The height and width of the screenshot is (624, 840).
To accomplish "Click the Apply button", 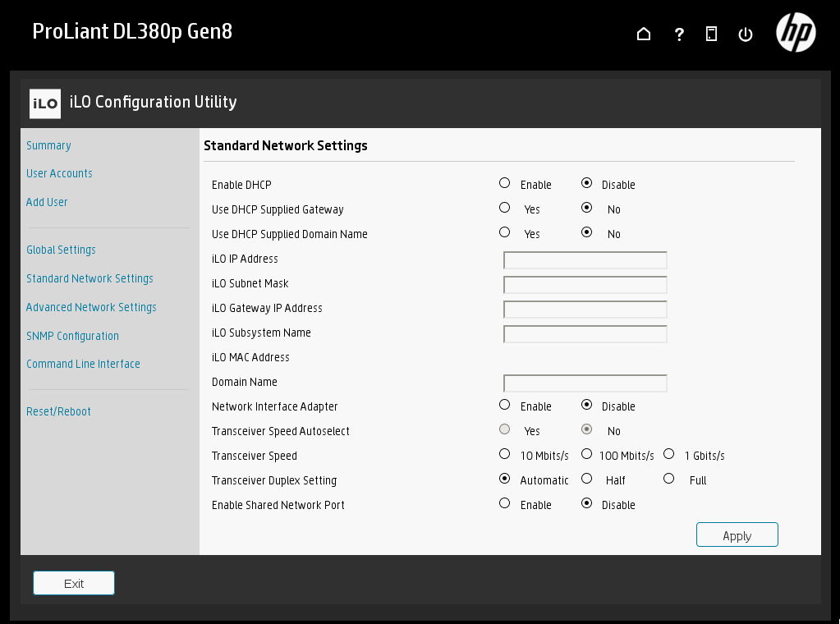I will (737, 535).
